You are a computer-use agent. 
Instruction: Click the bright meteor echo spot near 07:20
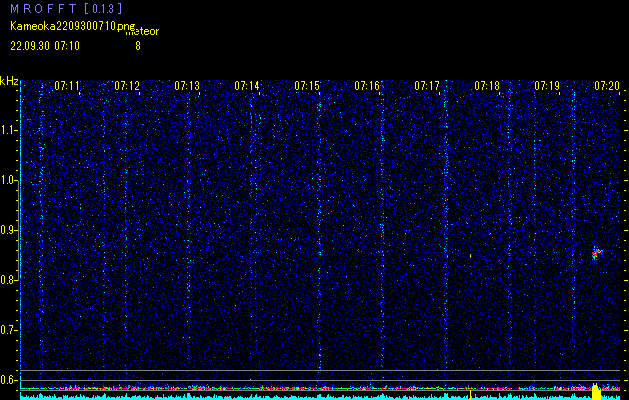(596, 253)
